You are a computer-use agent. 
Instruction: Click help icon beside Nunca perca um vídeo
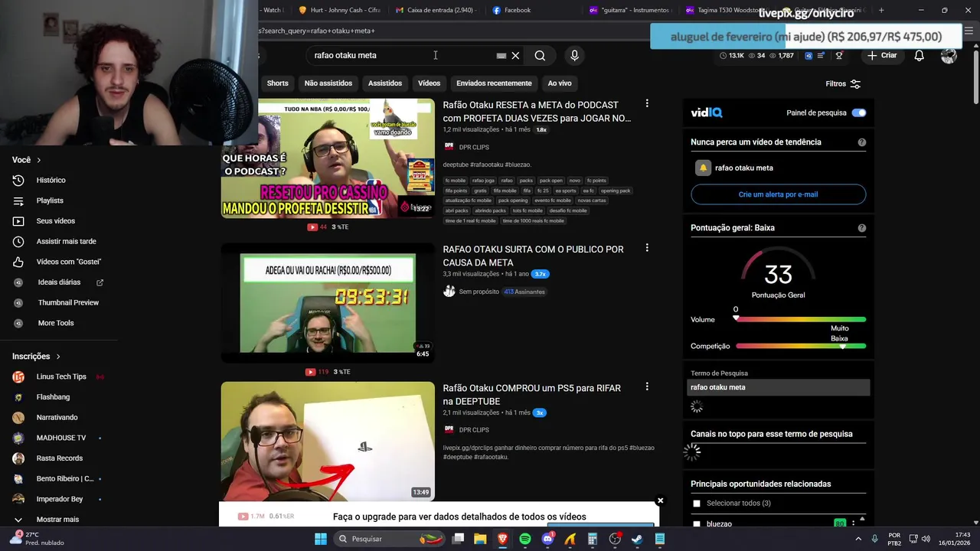coord(862,142)
